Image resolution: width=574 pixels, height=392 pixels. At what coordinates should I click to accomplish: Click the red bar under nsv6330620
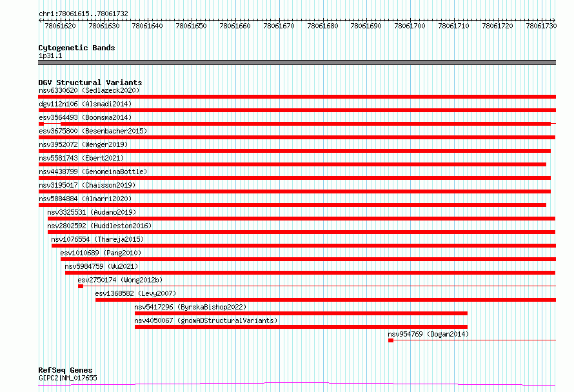[x=297, y=97]
